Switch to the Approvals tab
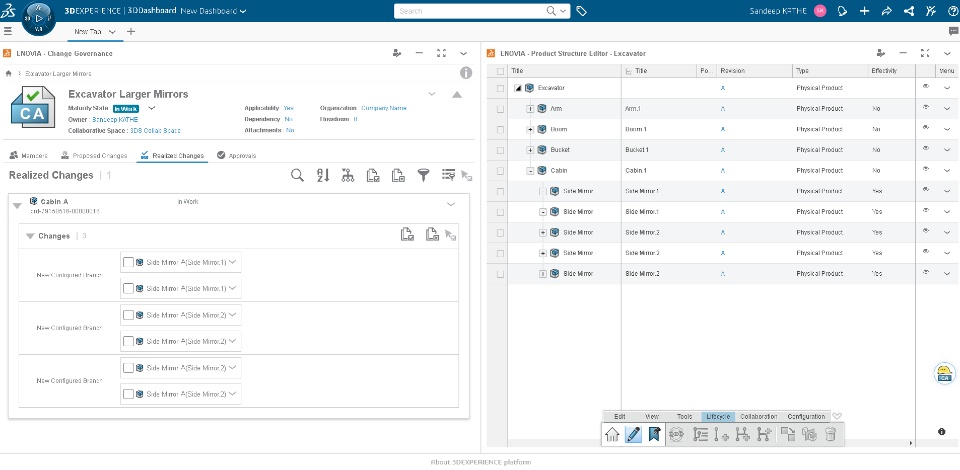The image size is (960, 470). click(236, 155)
